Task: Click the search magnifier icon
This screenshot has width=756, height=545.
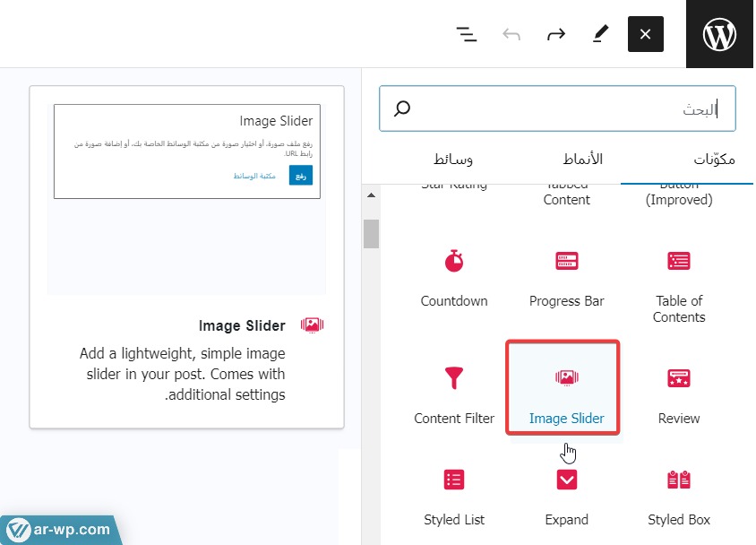Action: [402, 109]
